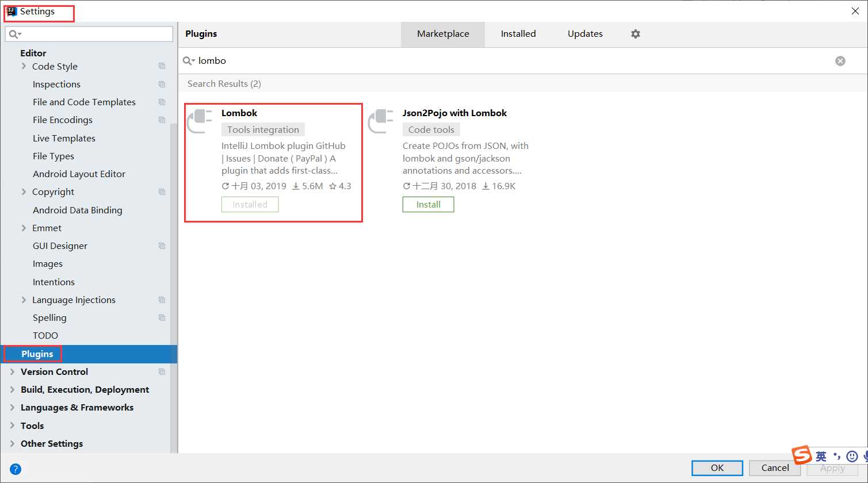Viewport: 868px width, 483px height.
Task: Select Inspections in the settings tree
Action: [x=56, y=85]
